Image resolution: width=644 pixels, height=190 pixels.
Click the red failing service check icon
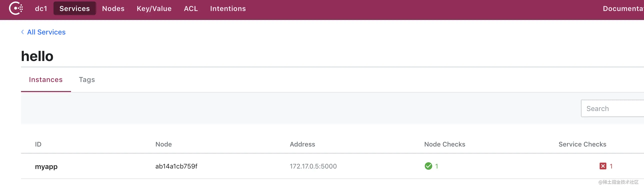coord(603,166)
